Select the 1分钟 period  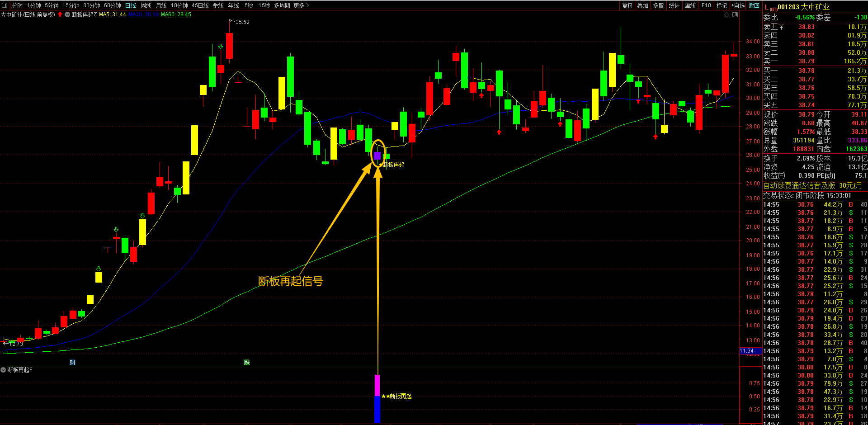coord(34,5)
